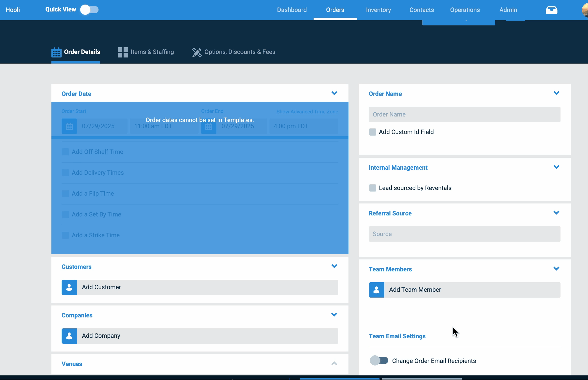Click the Add Company person icon
The image size is (588, 380).
(69, 336)
